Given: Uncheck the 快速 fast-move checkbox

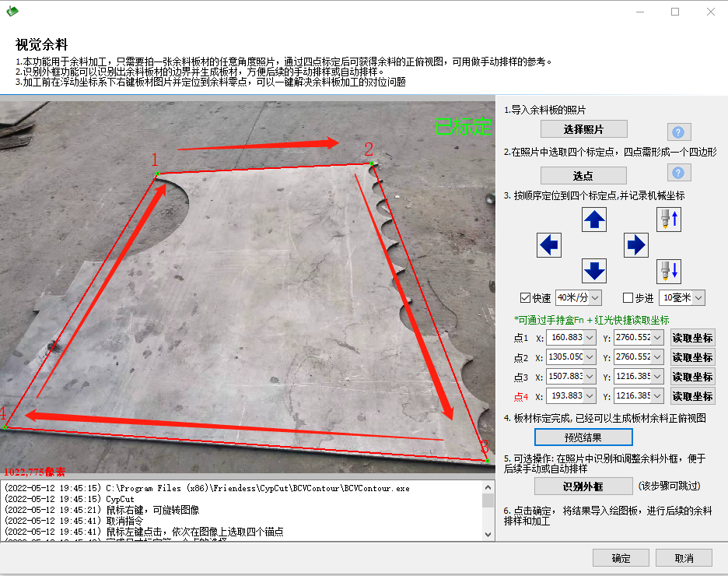Looking at the screenshot, I should coord(525,298).
